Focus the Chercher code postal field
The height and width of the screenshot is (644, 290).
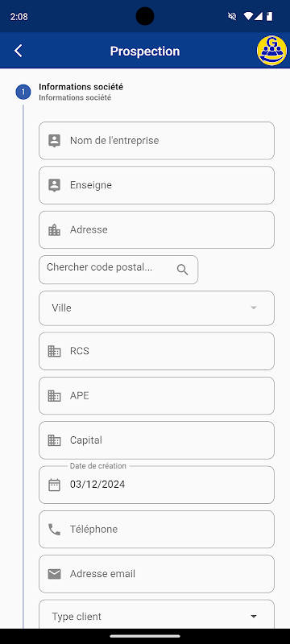tap(118, 270)
